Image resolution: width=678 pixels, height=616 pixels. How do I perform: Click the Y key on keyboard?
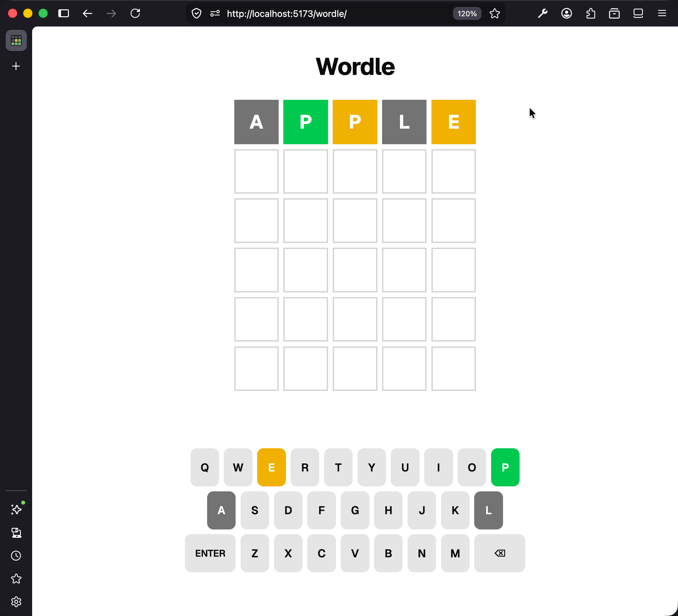click(x=371, y=467)
